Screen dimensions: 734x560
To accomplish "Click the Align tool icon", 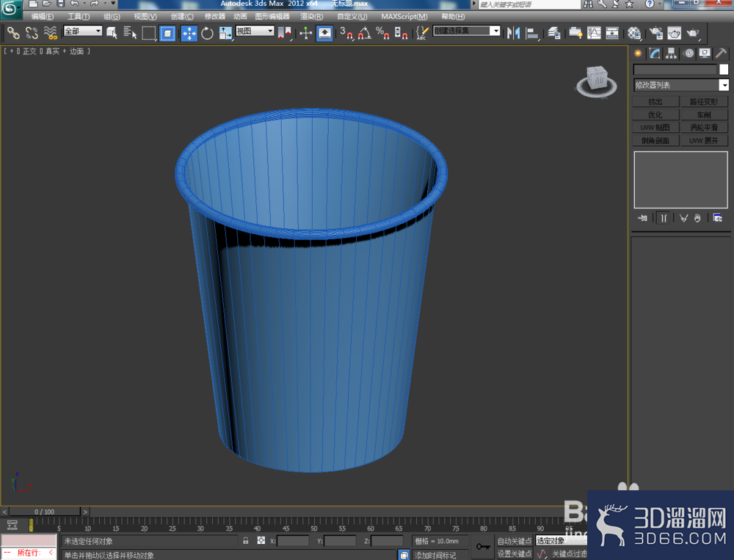I will [x=531, y=33].
